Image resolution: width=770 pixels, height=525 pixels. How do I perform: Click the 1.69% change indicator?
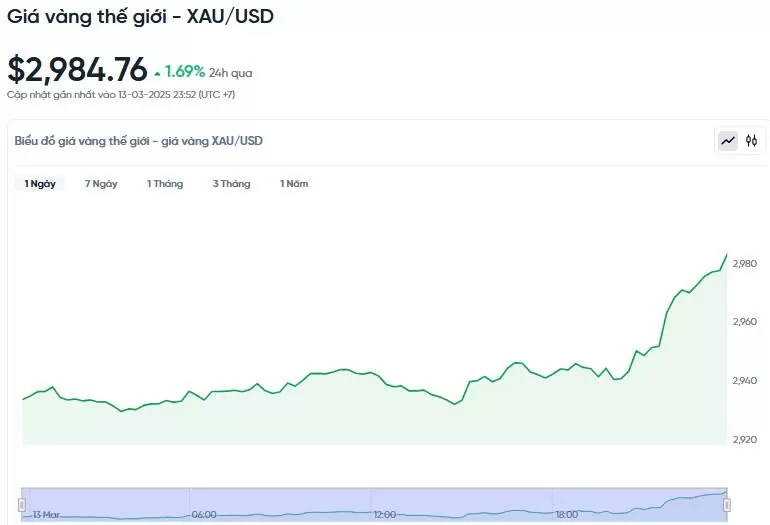[185, 72]
